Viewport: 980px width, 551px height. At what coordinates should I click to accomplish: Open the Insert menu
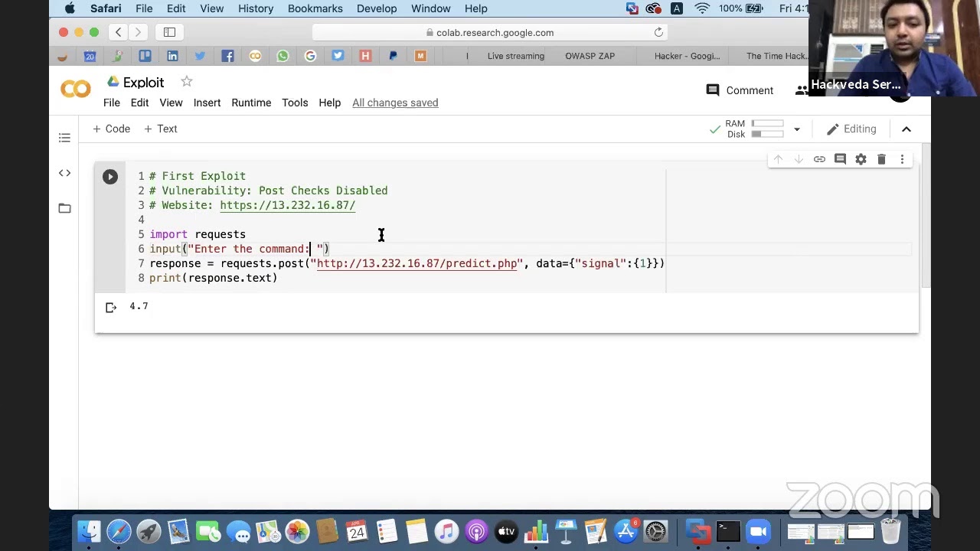207,103
